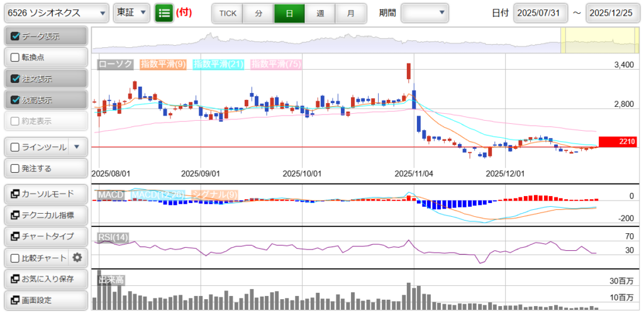Screen dimensions: 644x313
Task: Open 画面設定 screen settings
Action: tap(45, 300)
